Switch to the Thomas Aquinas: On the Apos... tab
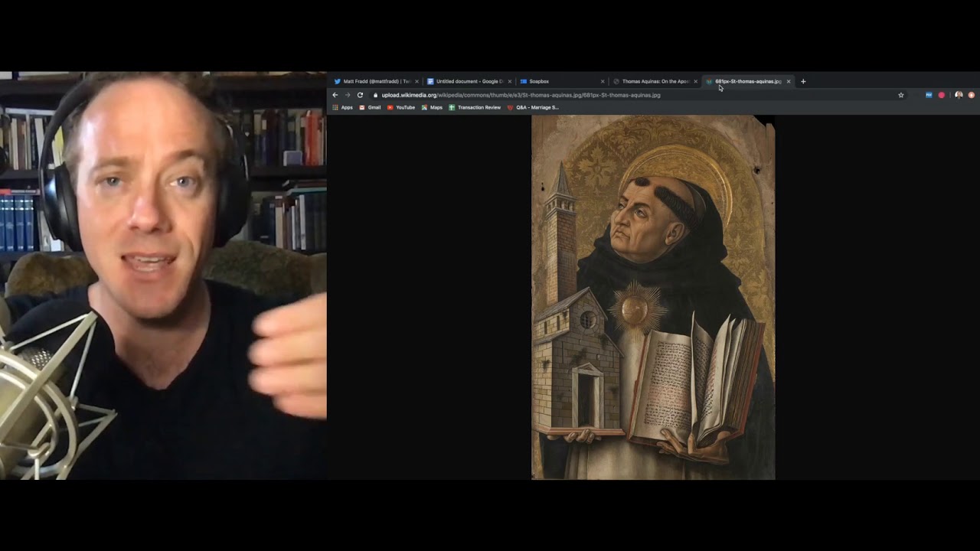Screen dimensions: 980x551 [655, 81]
